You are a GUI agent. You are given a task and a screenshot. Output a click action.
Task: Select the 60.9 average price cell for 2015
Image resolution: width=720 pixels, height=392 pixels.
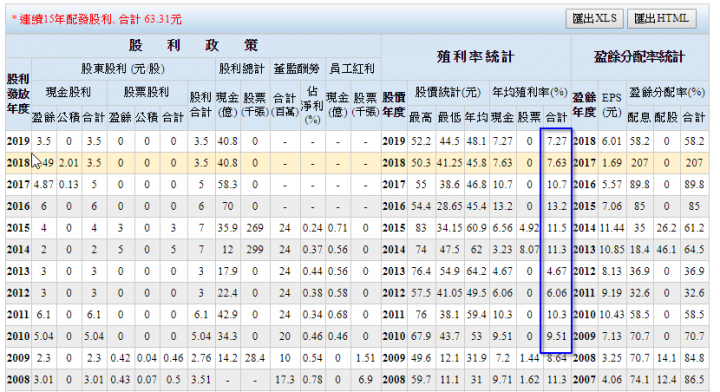[476, 228]
